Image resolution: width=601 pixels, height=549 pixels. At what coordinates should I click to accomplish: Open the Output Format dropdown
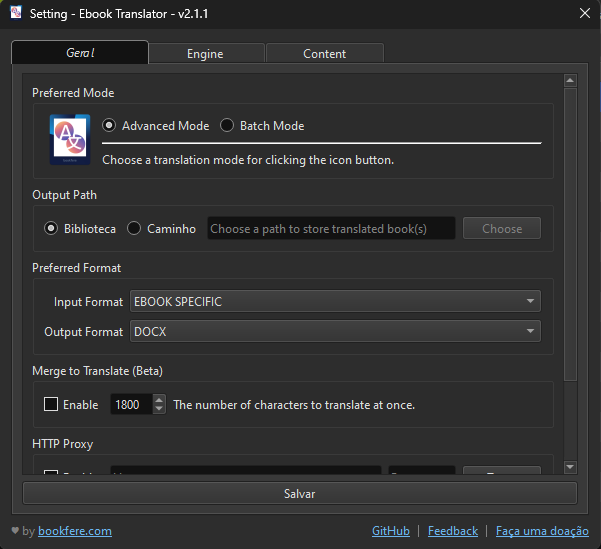tap(335, 331)
